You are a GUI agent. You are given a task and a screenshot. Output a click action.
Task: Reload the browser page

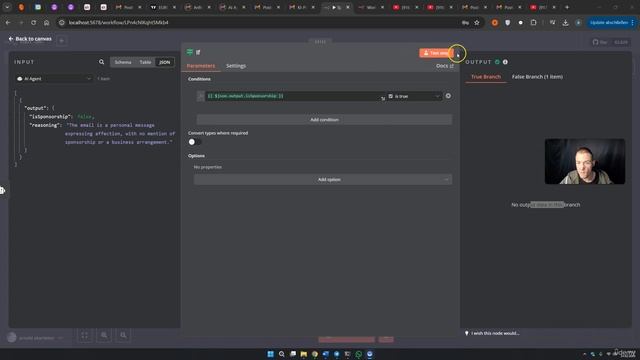[33, 22]
